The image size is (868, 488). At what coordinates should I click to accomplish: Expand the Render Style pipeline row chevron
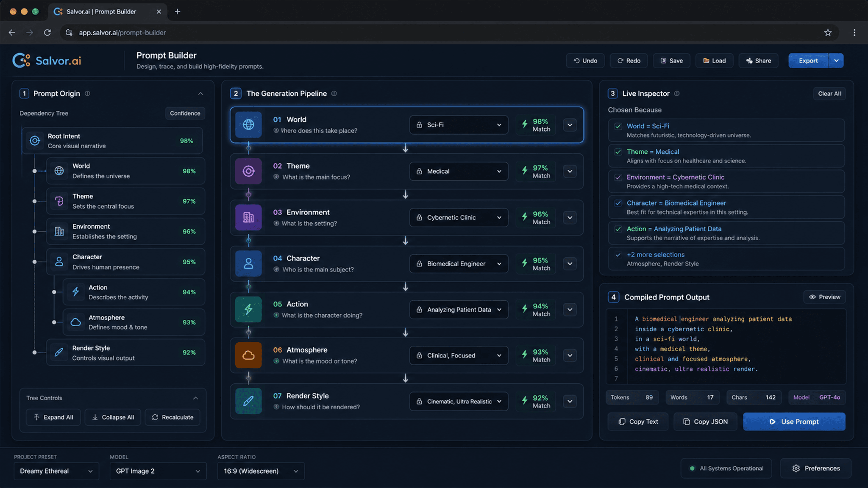tap(570, 401)
